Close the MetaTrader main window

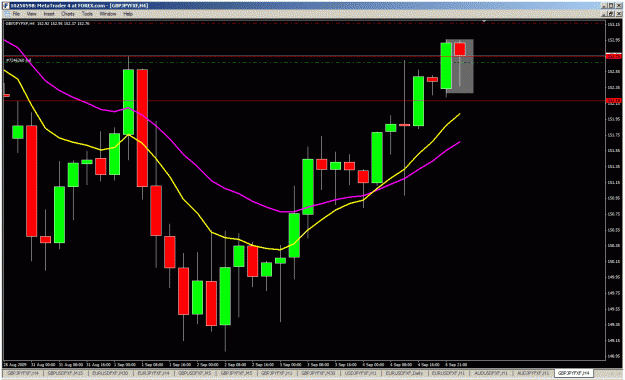[618, 6]
